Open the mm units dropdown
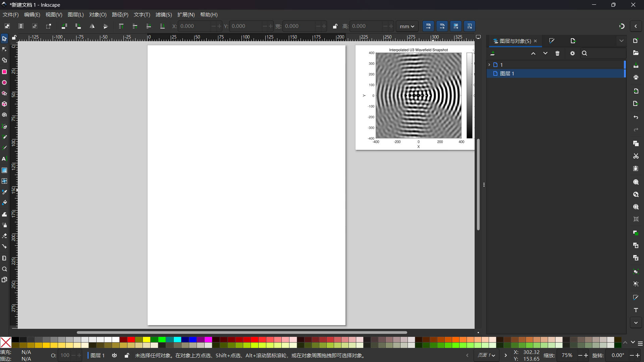 coord(407,26)
